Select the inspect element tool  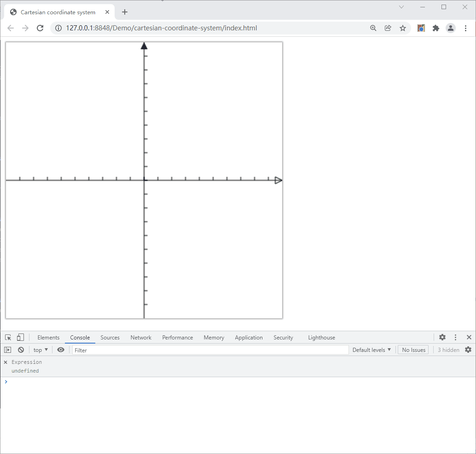pyautogui.click(x=8, y=337)
